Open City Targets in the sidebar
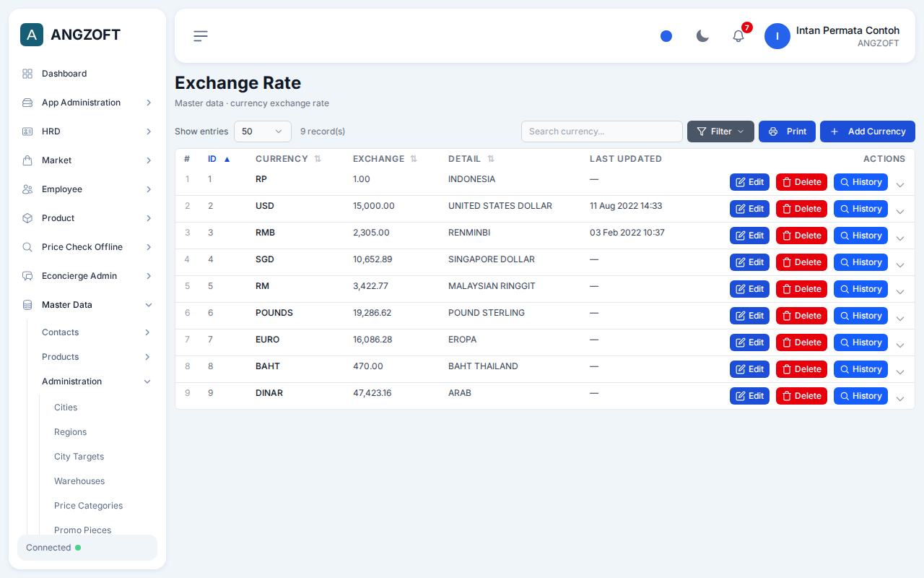This screenshot has width=924, height=578. click(x=79, y=457)
